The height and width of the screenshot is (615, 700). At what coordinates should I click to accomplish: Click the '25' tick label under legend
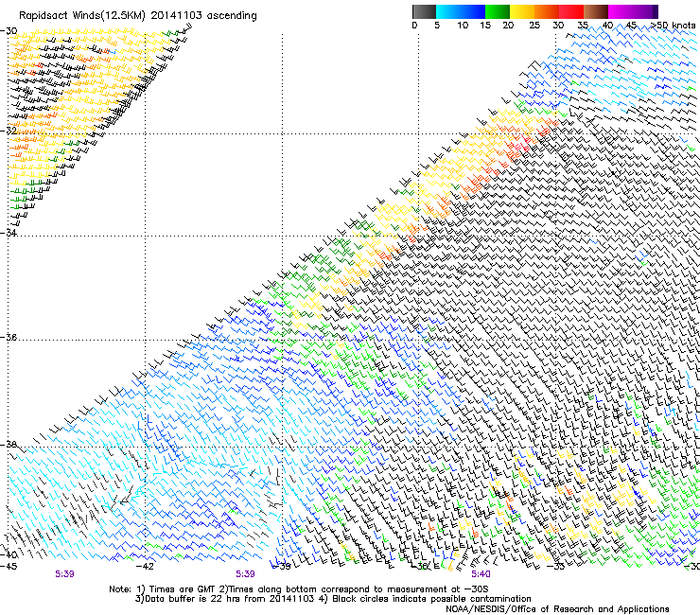point(534,26)
